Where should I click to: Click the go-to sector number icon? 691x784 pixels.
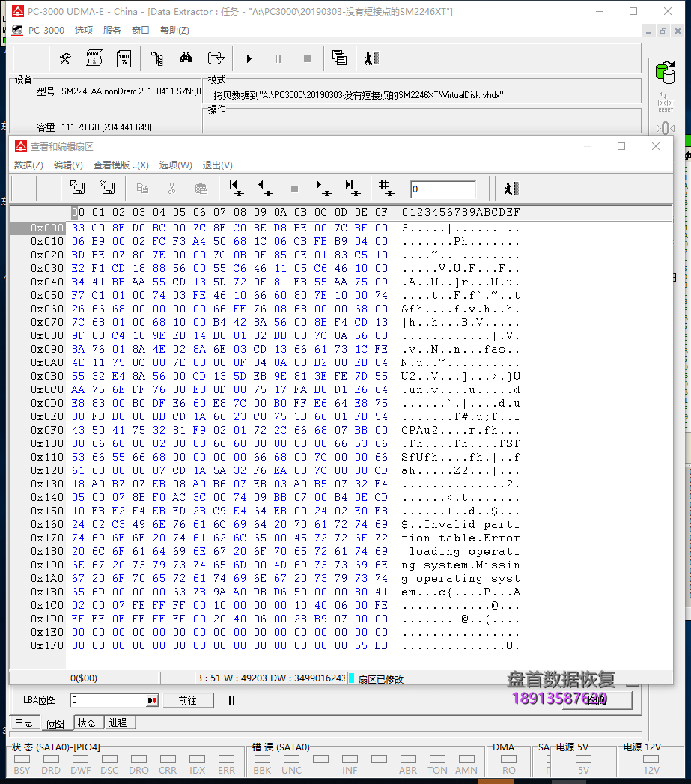click(x=386, y=188)
